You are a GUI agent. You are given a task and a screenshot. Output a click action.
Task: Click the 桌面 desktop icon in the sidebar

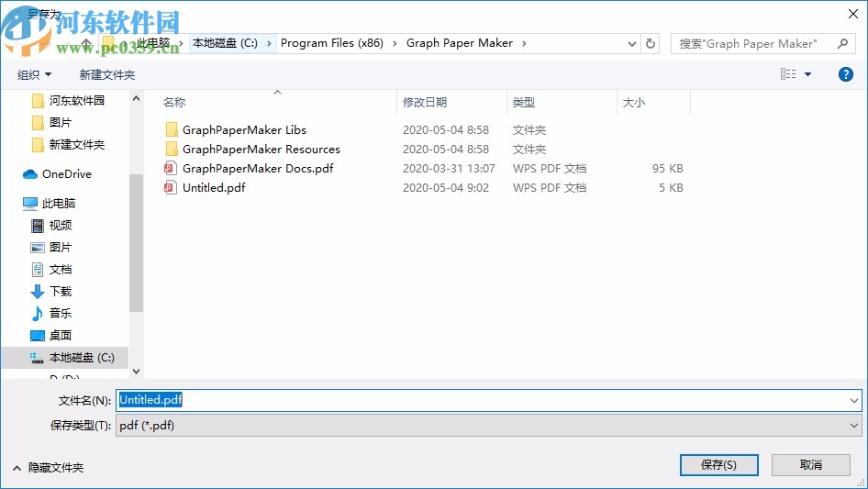pos(37,336)
